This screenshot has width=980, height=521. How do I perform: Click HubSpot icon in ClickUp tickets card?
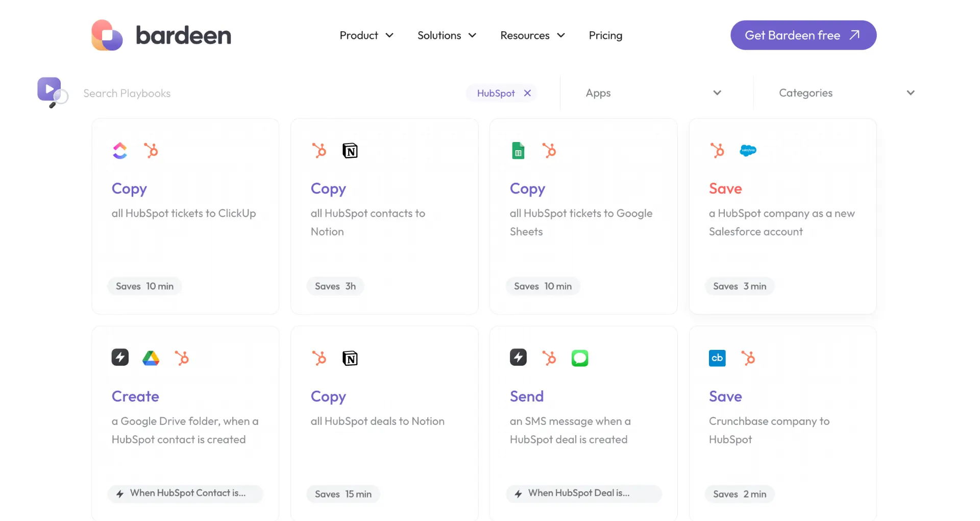coord(151,151)
